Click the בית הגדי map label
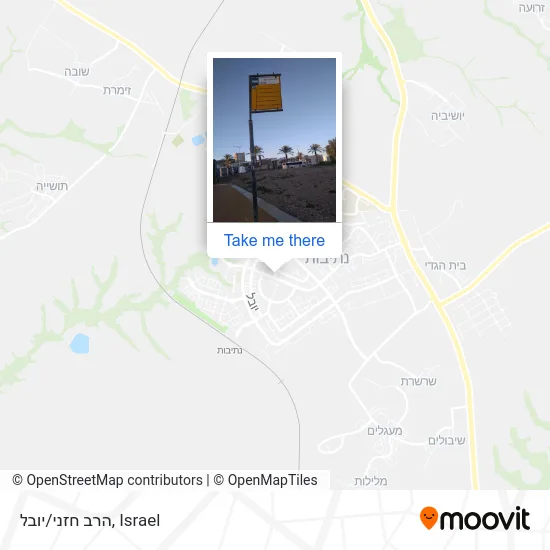 (445, 266)
